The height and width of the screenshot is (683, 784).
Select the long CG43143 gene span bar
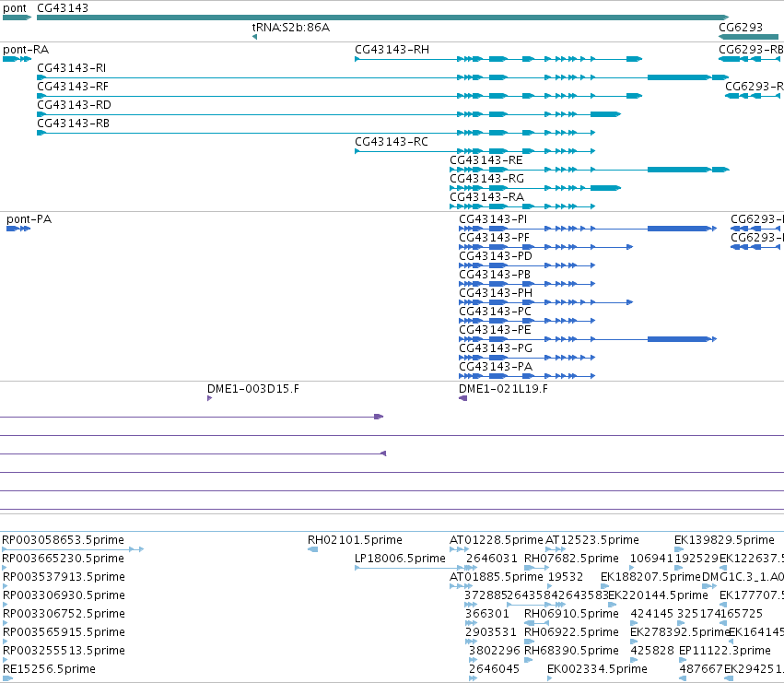pos(383,18)
